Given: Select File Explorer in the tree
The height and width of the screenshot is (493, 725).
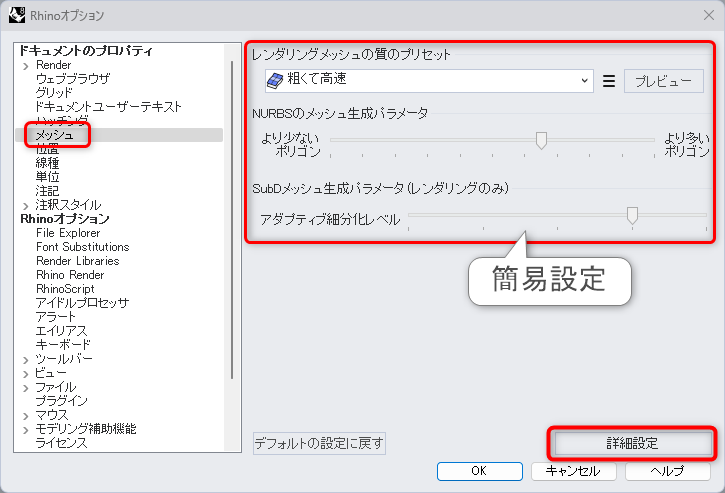Looking at the screenshot, I should (x=68, y=233).
